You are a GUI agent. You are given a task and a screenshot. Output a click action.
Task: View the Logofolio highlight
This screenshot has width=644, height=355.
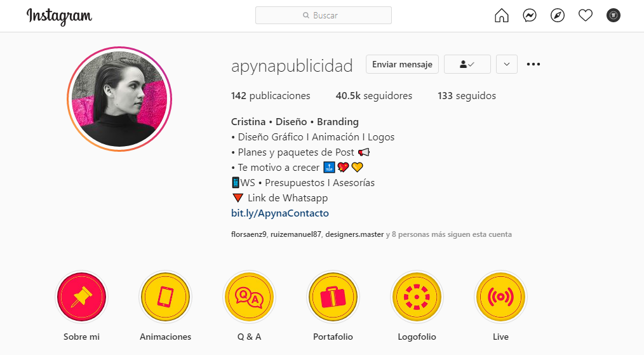tap(417, 297)
